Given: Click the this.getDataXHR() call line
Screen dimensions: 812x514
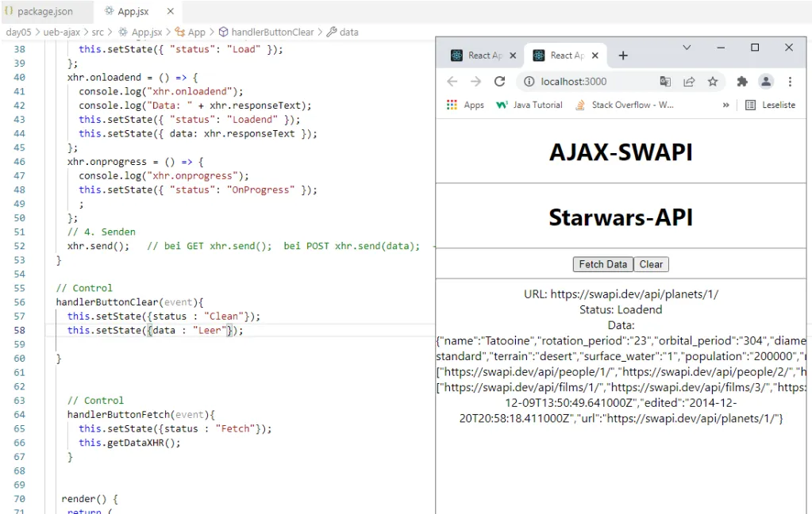Looking at the screenshot, I should (129, 443).
